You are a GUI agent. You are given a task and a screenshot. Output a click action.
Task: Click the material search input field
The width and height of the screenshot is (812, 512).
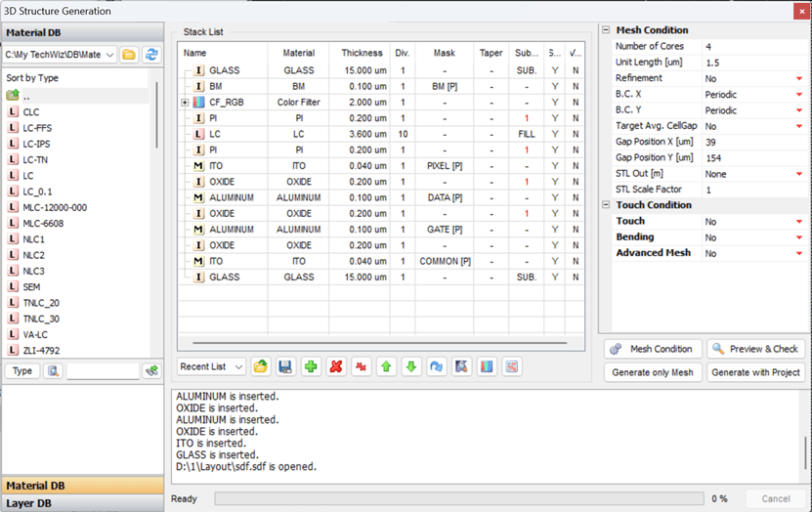pos(103,371)
